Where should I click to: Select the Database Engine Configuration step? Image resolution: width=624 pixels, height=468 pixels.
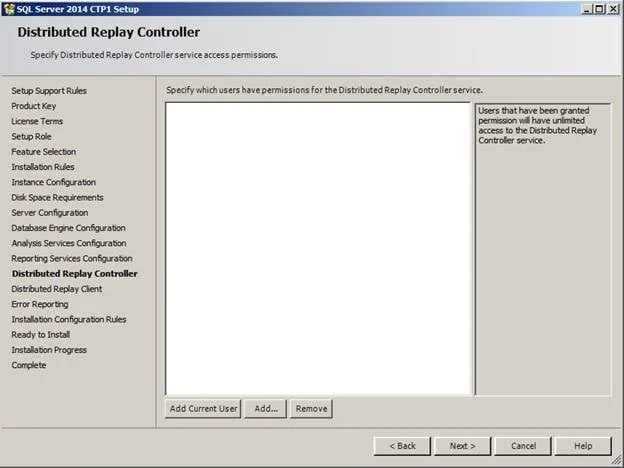coord(68,228)
